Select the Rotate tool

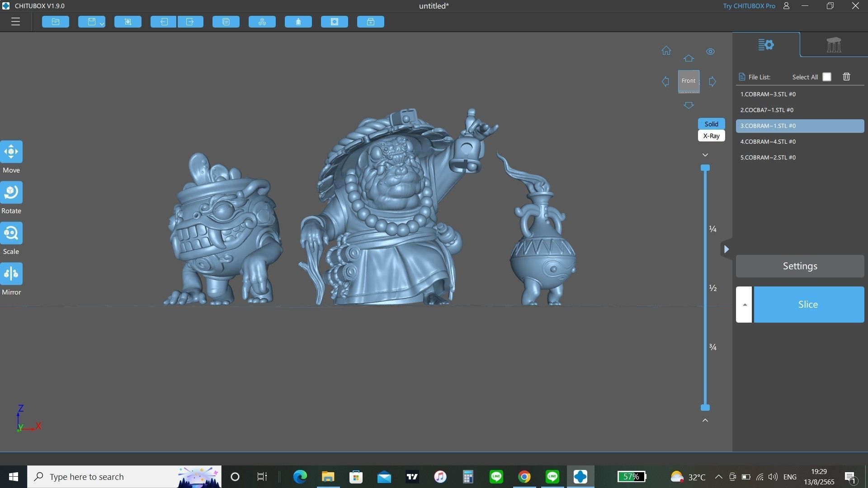click(11, 192)
